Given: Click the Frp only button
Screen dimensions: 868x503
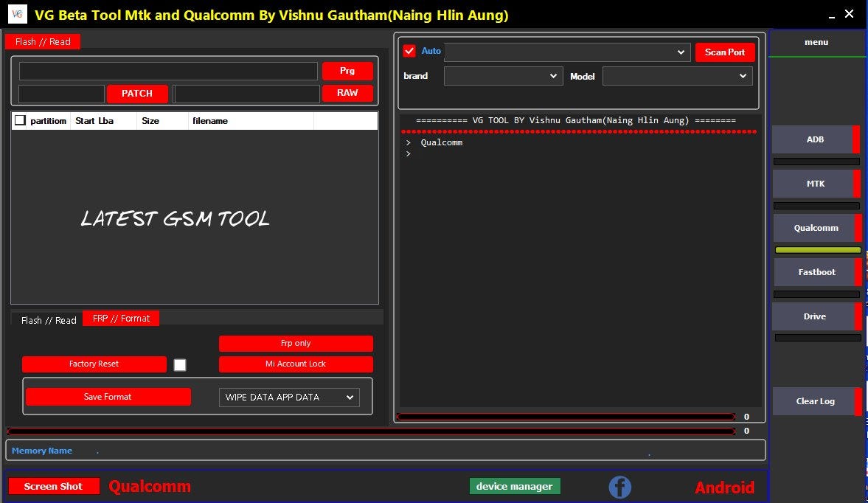Looking at the screenshot, I should tap(296, 343).
